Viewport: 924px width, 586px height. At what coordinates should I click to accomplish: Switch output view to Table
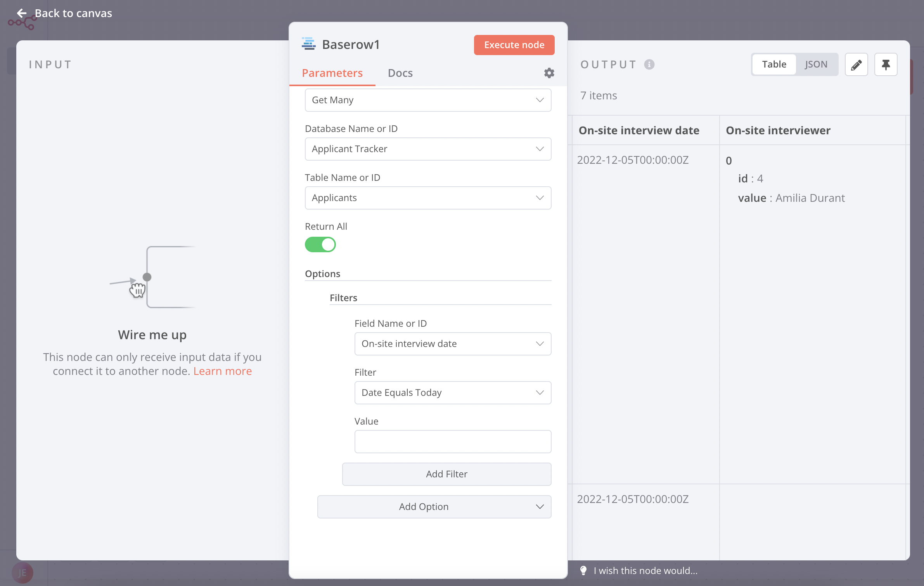click(774, 64)
